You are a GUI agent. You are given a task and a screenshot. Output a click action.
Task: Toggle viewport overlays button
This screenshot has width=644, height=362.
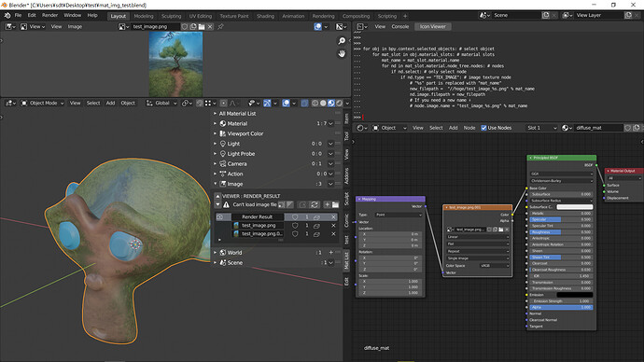point(286,103)
